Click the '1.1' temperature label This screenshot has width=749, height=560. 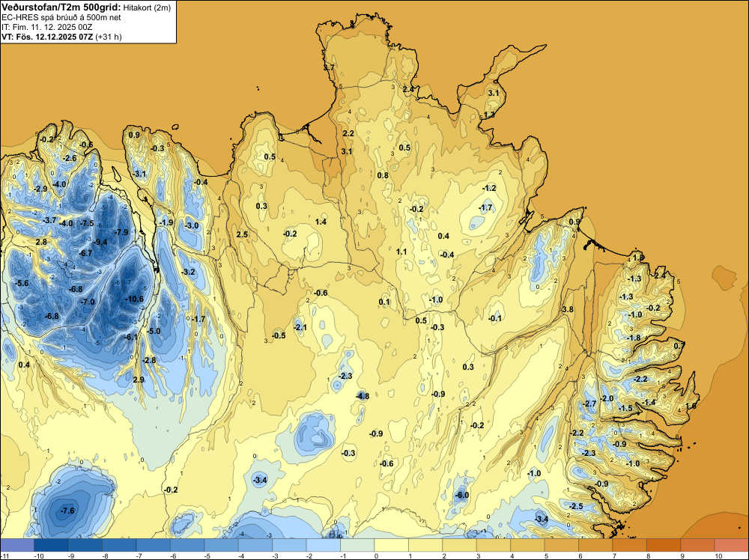point(401,252)
